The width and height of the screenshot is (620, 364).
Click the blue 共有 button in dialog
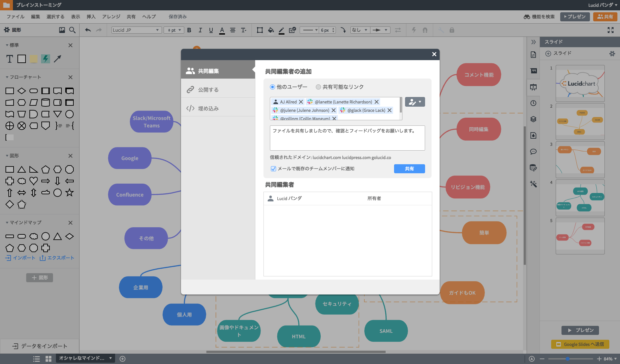pyautogui.click(x=409, y=169)
